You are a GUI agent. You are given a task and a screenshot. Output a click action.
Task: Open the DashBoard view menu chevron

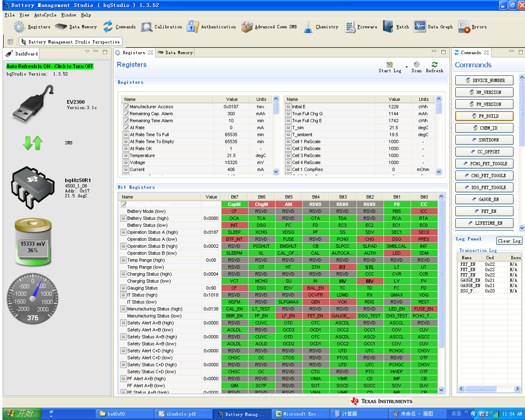[x=87, y=52]
